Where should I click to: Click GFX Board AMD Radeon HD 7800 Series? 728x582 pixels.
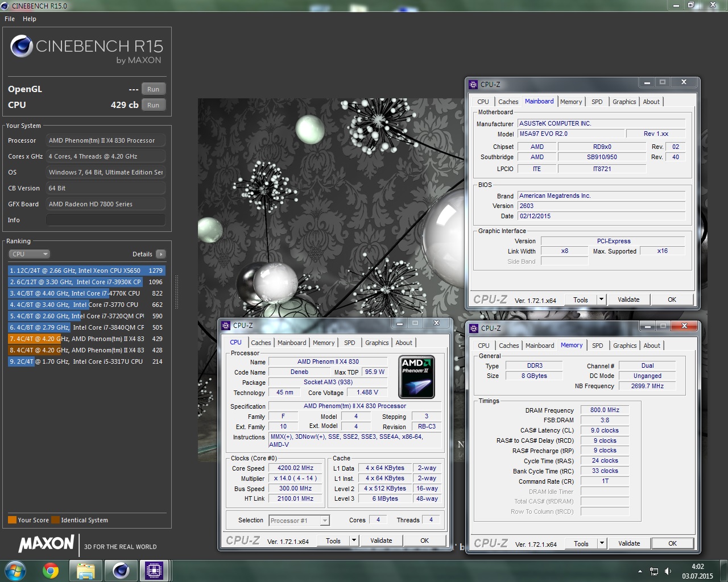click(x=106, y=204)
